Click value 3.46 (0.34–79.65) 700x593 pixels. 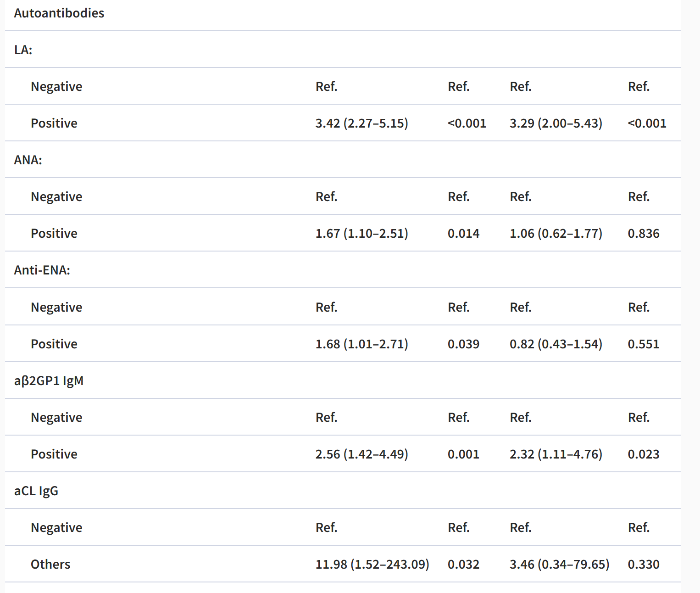pos(560,564)
